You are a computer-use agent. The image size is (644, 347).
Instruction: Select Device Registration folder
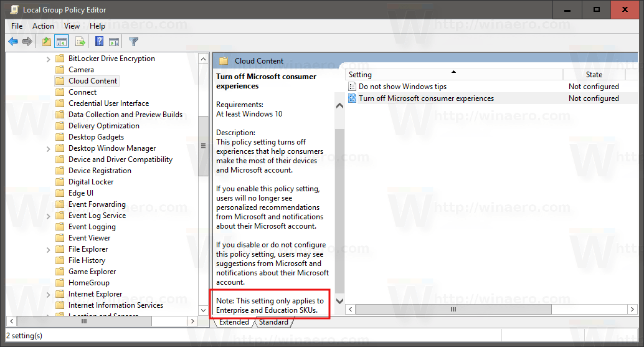point(100,171)
